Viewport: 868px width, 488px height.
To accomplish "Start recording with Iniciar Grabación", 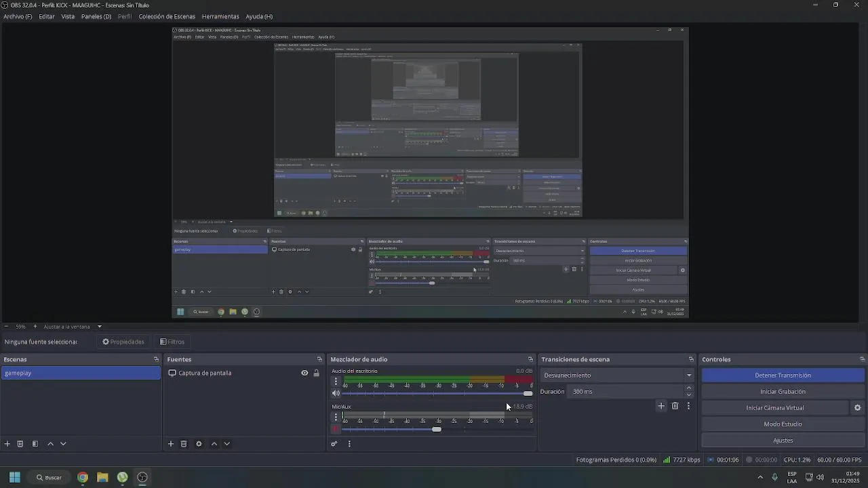I will (783, 392).
